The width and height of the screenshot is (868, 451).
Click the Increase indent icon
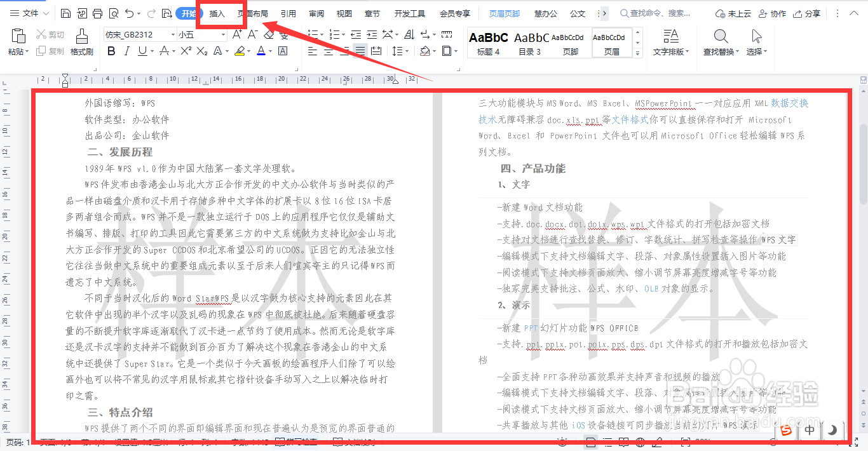(372, 35)
